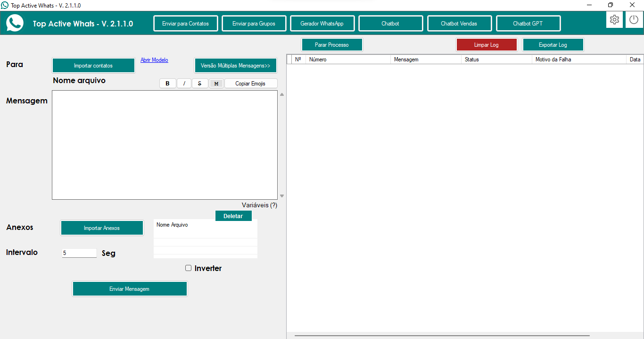Sort log by Motivo da Falha column
The image size is (644, 339).
click(579, 59)
